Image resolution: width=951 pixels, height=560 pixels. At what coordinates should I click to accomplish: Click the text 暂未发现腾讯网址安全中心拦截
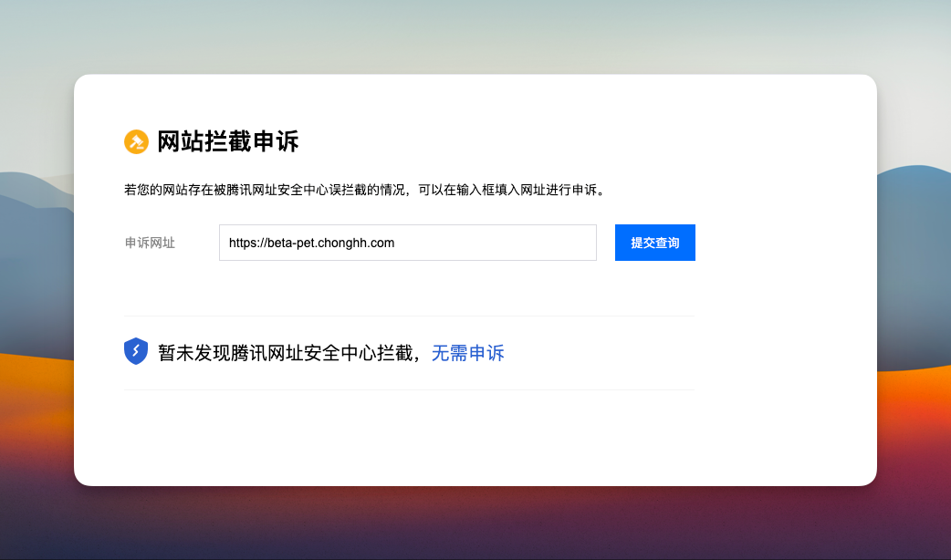click(x=285, y=353)
